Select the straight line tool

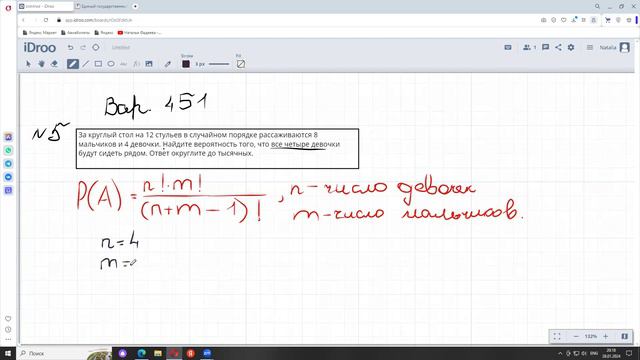[86, 64]
